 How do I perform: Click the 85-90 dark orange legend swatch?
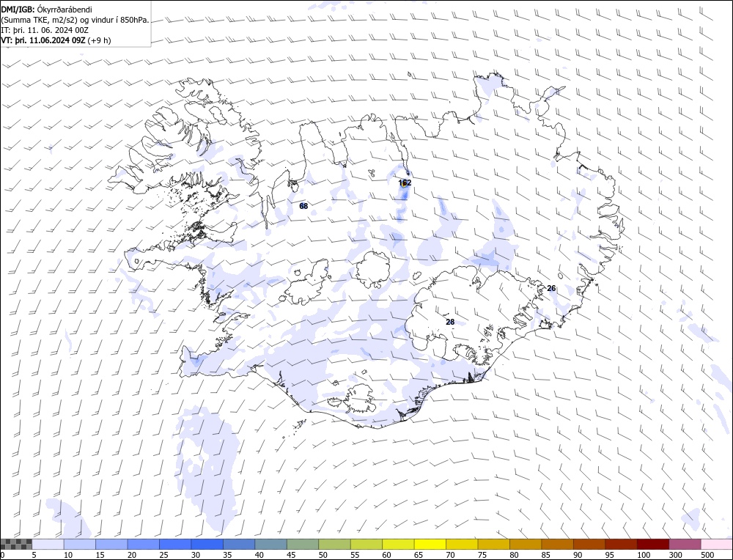coord(557,544)
